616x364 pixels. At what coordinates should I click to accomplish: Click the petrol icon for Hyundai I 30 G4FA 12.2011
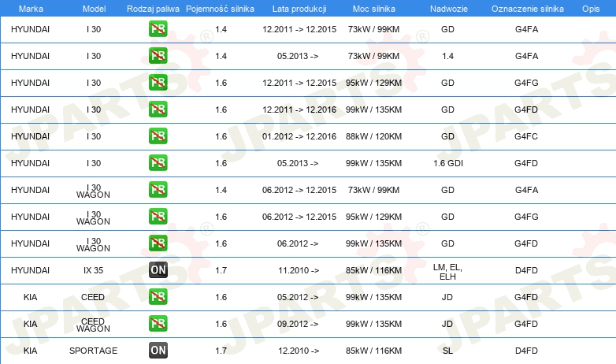pos(158,29)
